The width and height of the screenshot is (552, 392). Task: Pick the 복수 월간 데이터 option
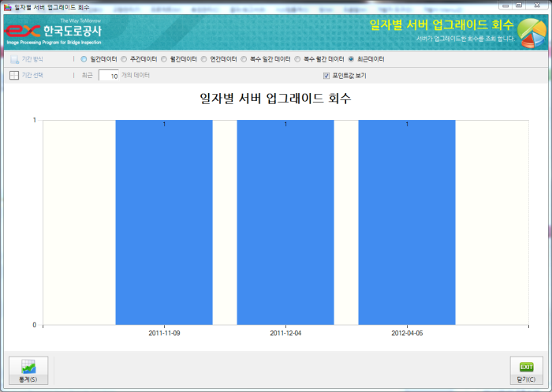point(298,59)
